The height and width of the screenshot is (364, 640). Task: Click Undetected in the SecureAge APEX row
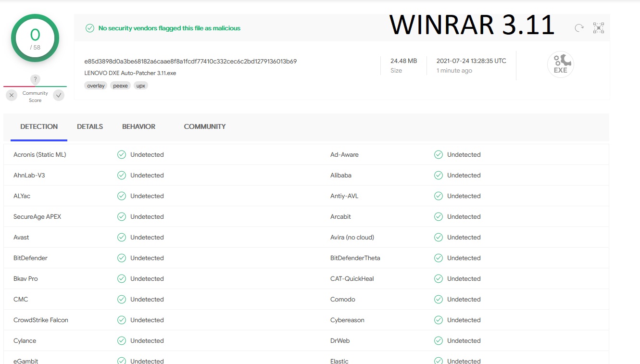click(147, 217)
